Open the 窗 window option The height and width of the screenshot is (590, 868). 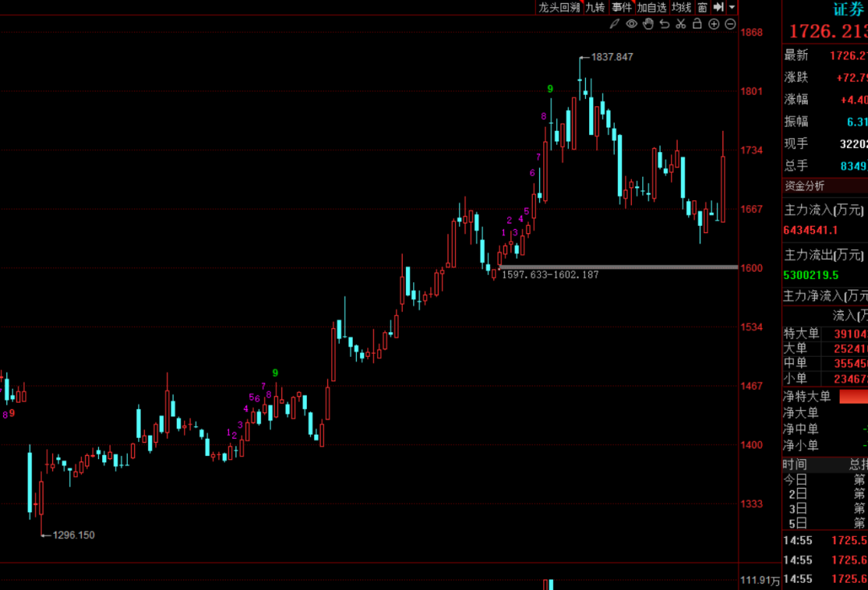tap(702, 7)
